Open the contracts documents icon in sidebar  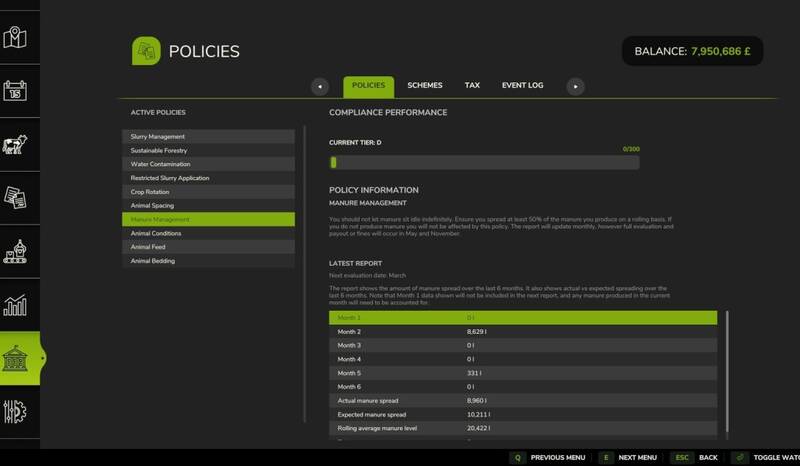(17, 197)
